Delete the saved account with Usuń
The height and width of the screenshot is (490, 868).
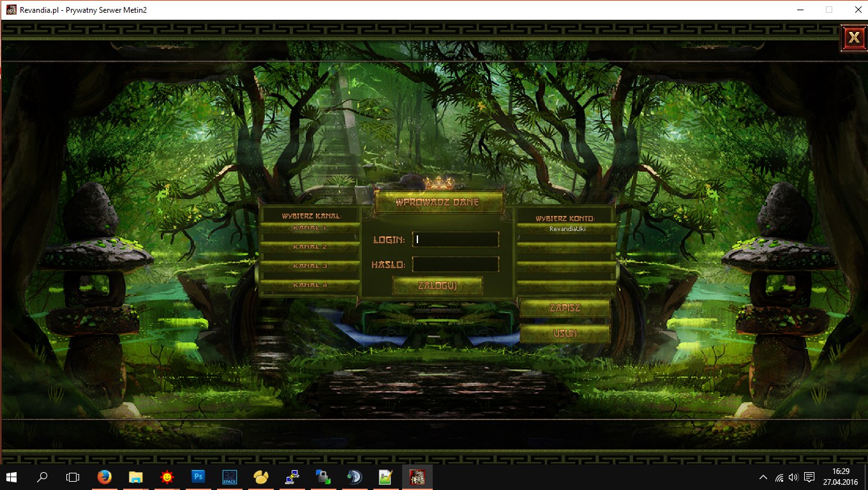565,334
